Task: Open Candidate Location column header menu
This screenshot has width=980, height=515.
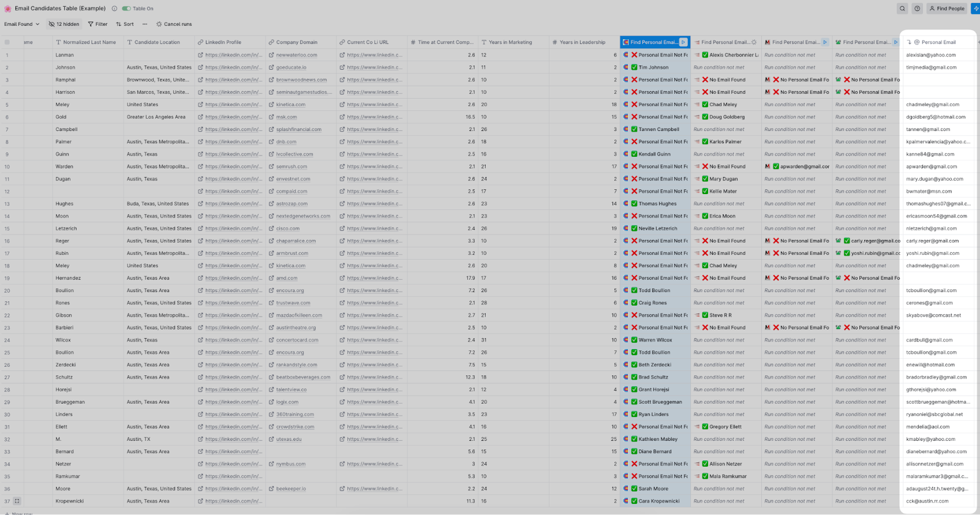Action: pos(159,42)
